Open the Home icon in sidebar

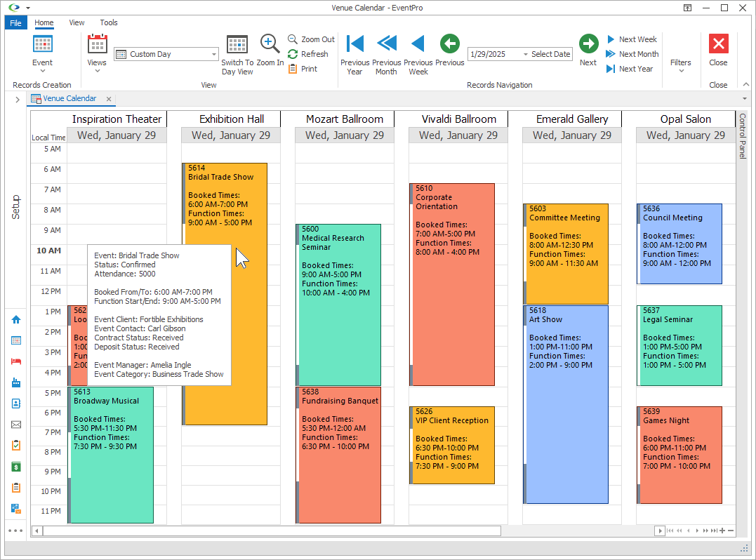(x=16, y=319)
